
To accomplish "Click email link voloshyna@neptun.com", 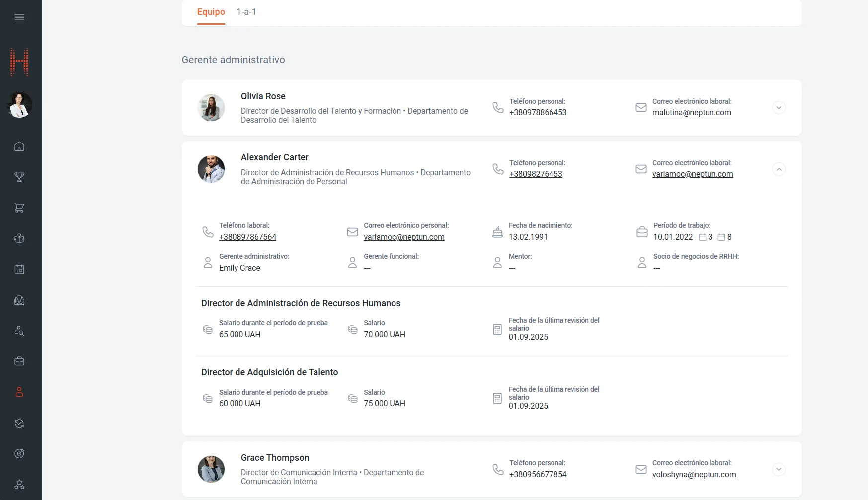I will point(694,475).
